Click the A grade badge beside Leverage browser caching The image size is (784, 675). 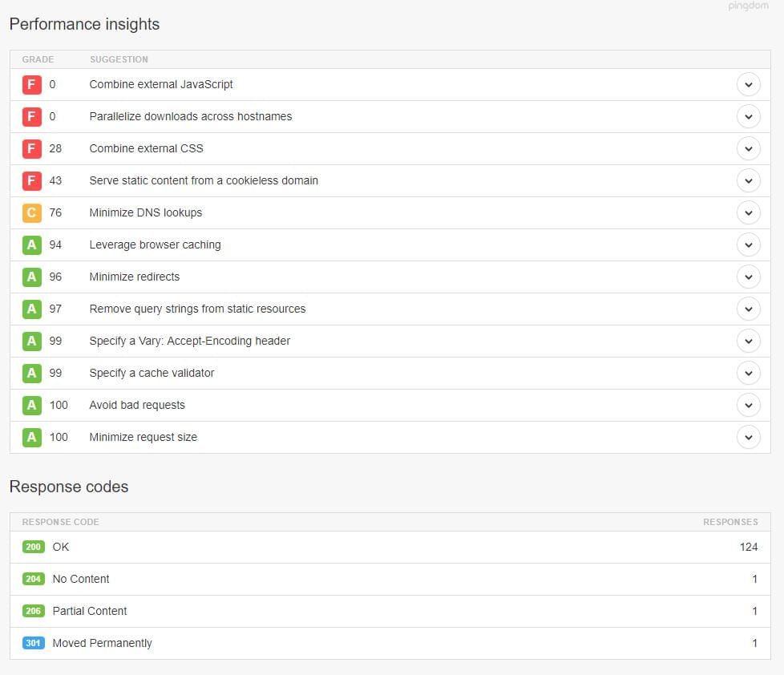click(32, 245)
